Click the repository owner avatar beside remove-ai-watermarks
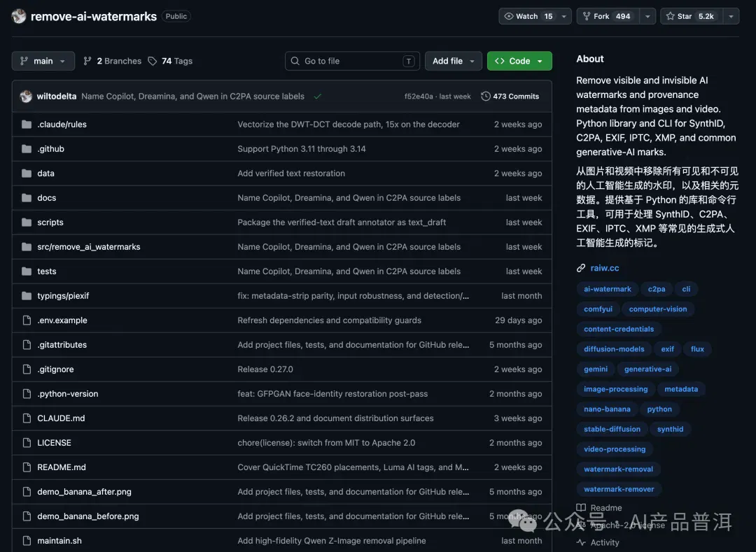This screenshot has height=552, width=756. coord(19,16)
